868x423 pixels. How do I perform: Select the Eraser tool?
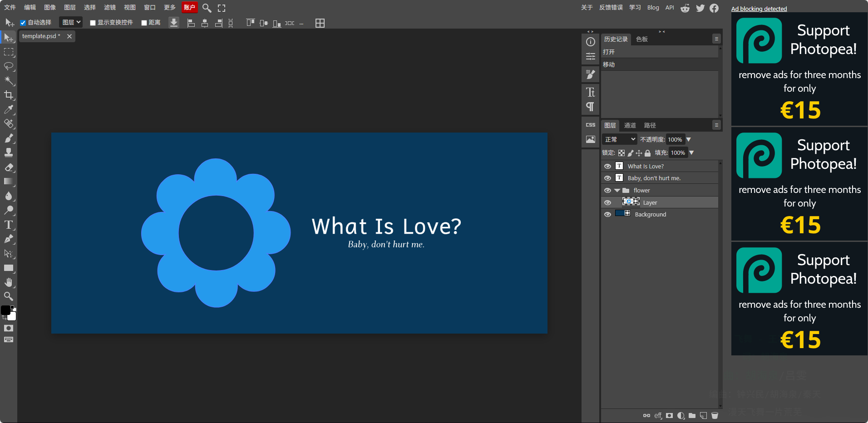click(9, 167)
